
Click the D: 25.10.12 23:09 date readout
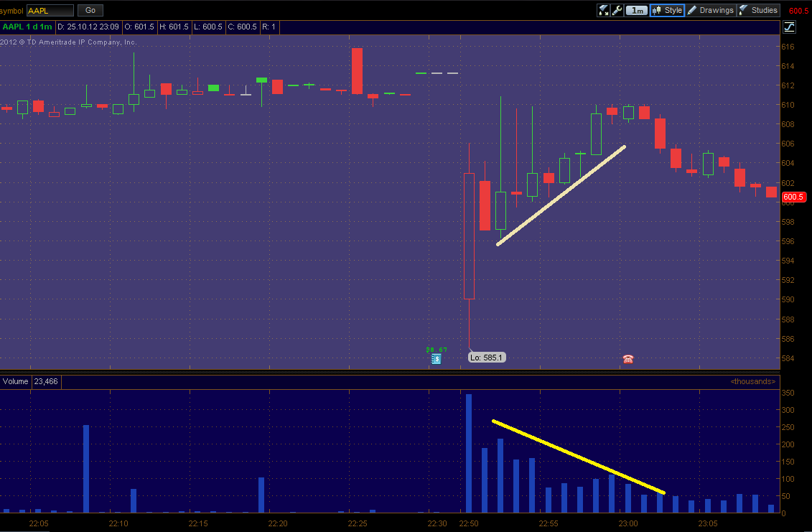pyautogui.click(x=88, y=27)
